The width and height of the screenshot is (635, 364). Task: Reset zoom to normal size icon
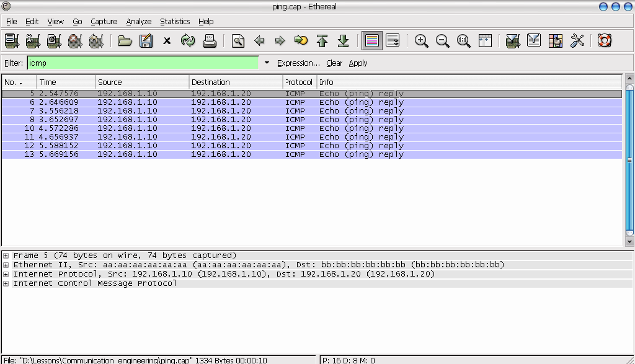[464, 40]
